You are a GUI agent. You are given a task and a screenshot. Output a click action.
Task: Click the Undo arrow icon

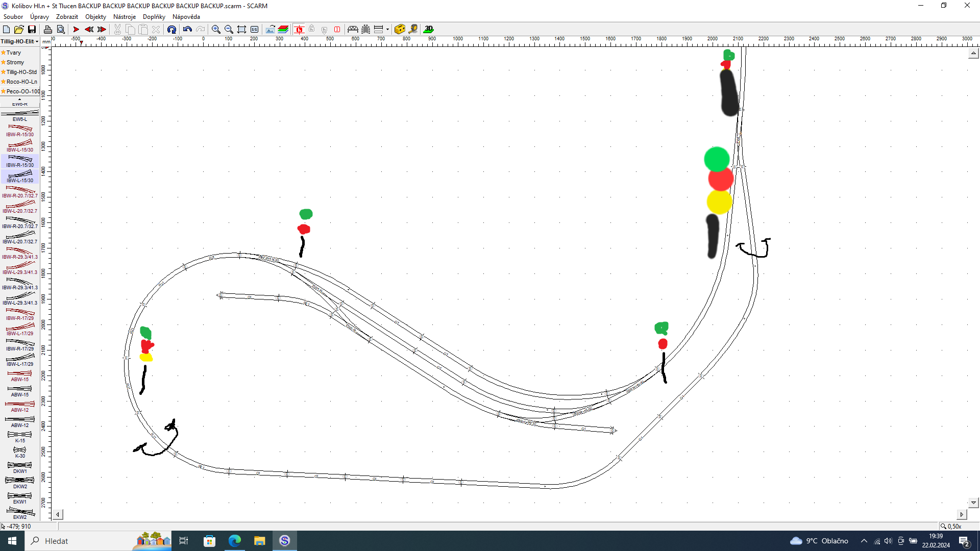tap(187, 30)
